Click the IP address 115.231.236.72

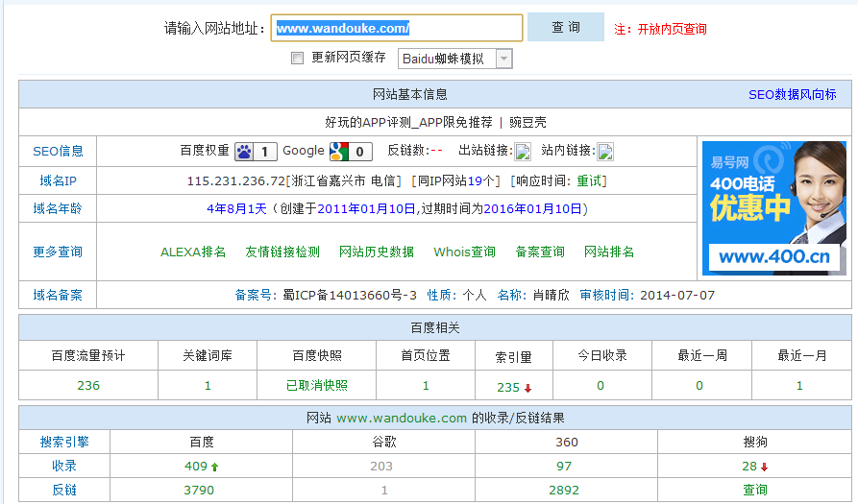tap(236, 180)
